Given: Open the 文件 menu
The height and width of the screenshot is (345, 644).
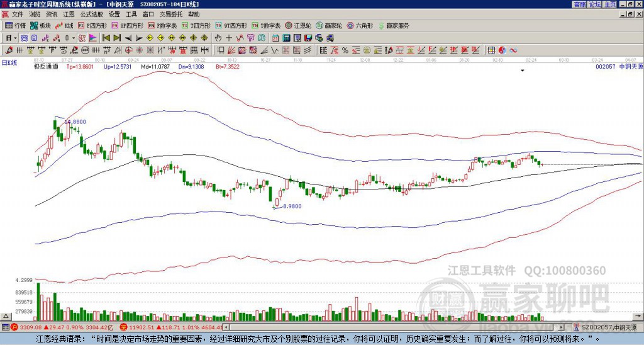Looking at the screenshot, I should point(18,14).
